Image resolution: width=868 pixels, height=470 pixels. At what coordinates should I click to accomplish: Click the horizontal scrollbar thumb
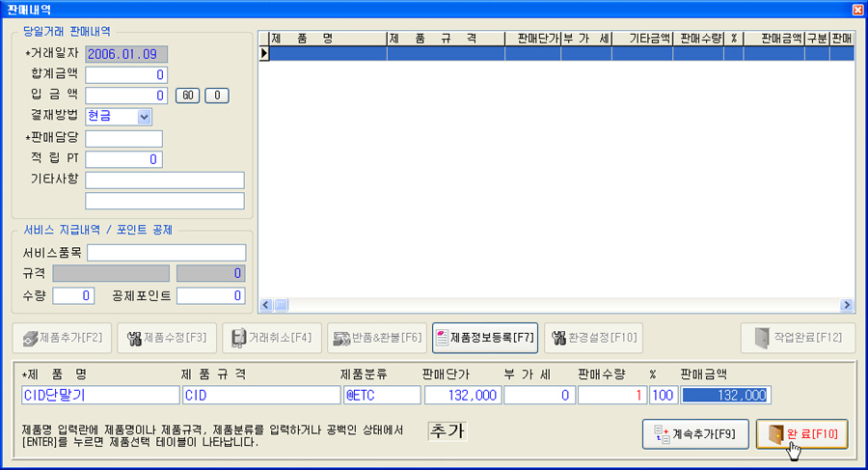(282, 305)
